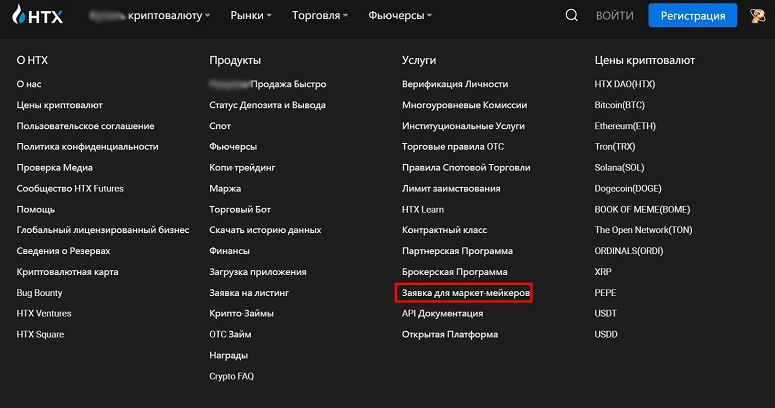Image resolution: width=775 pixels, height=408 pixels.
Task: Open the Копи-трейдинг link
Action: [242, 168]
